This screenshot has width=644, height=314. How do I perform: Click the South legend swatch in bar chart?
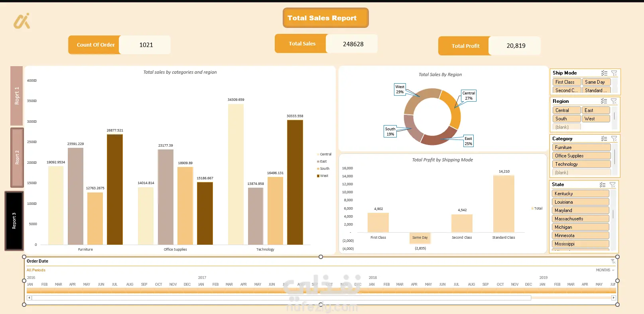point(318,169)
